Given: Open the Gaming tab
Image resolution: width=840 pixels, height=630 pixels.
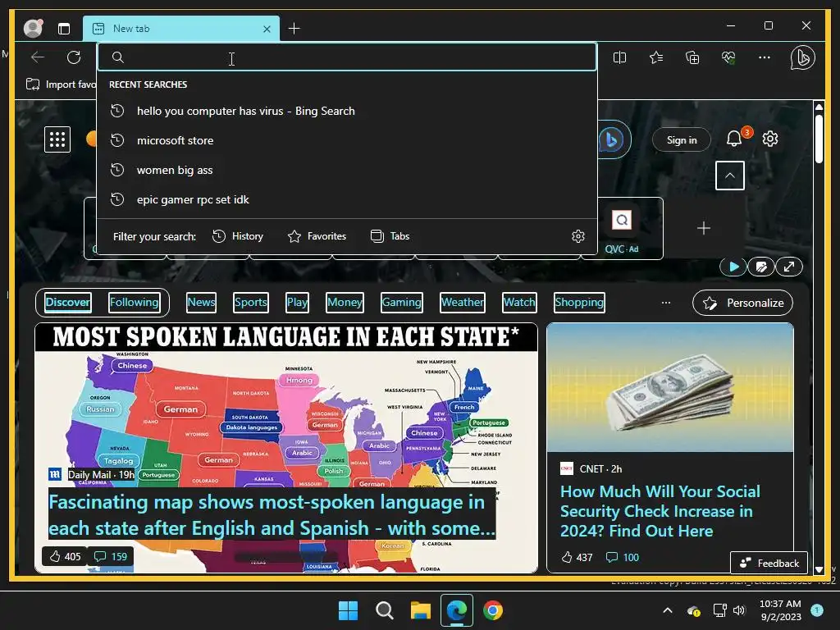Looking at the screenshot, I should [401, 302].
